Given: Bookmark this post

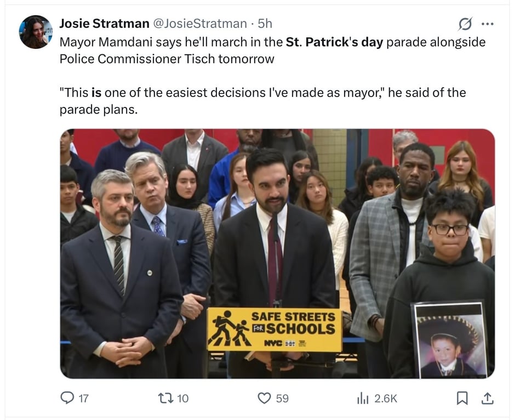Looking at the screenshot, I should [x=462, y=398].
